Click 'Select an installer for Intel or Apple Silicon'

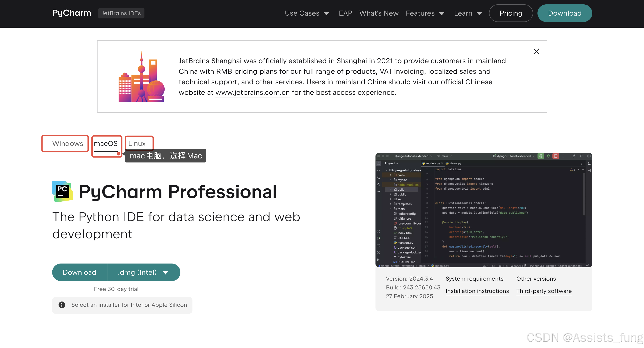(x=129, y=305)
